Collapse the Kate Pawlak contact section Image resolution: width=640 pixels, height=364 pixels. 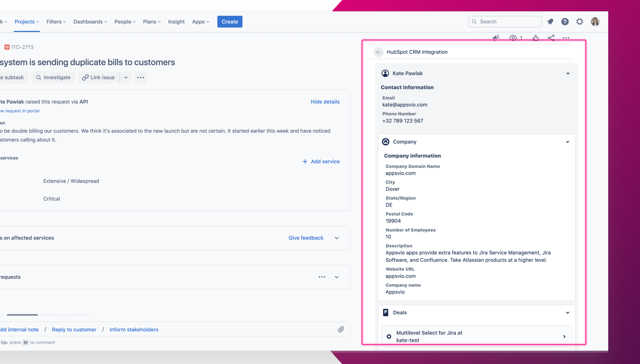pyautogui.click(x=568, y=73)
